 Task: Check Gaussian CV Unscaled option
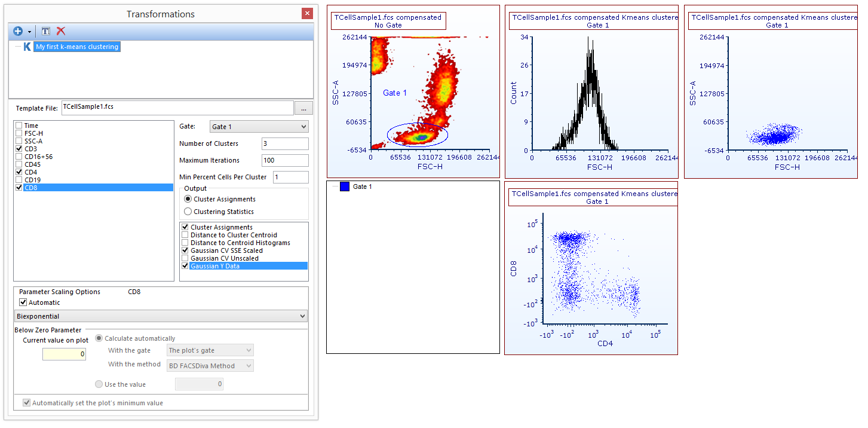coord(185,258)
